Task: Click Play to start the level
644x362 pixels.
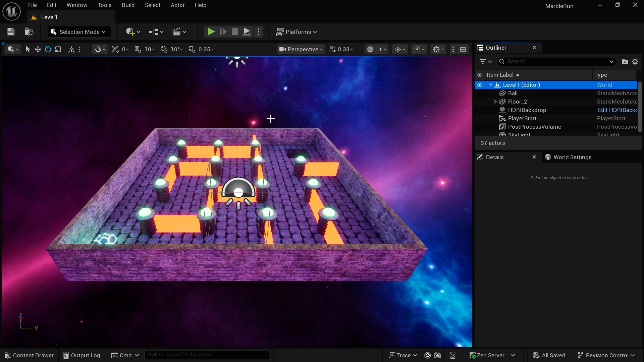Action: (211, 32)
